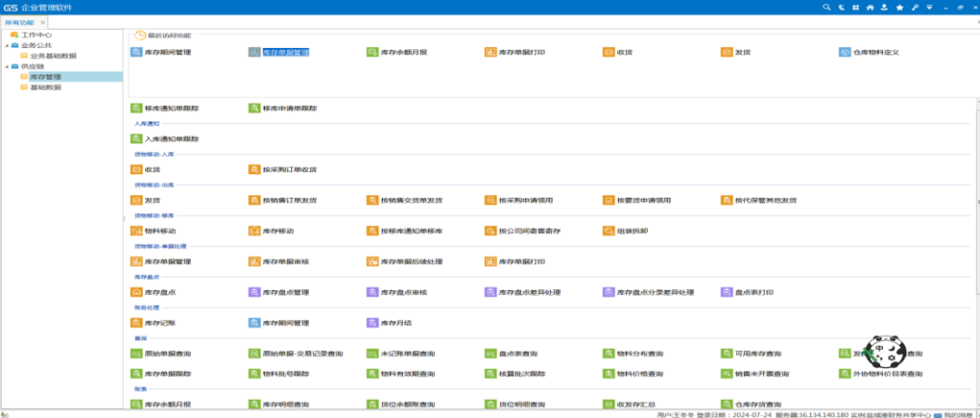Open the 库存盘点 function icon
Screen dimensions: 980x418
point(137,292)
